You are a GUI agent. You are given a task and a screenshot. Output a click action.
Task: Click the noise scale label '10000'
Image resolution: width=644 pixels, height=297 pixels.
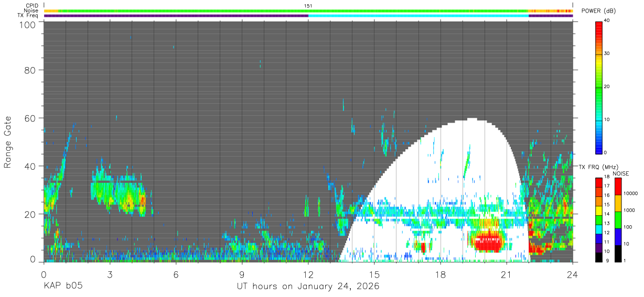click(630, 193)
